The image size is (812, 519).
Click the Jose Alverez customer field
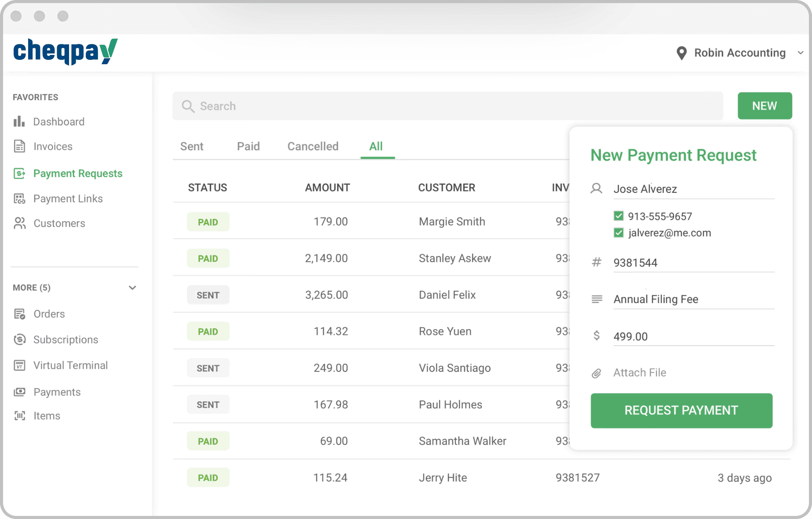[x=694, y=189]
